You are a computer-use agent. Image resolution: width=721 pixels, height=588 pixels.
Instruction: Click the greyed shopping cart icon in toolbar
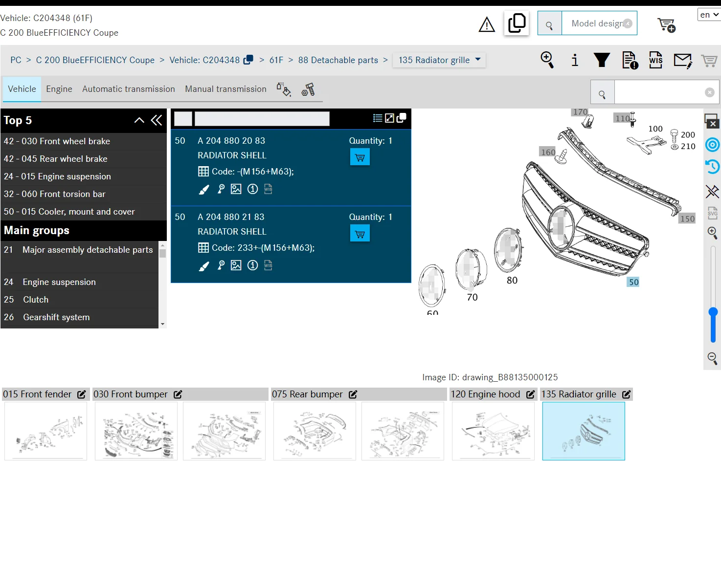(709, 61)
